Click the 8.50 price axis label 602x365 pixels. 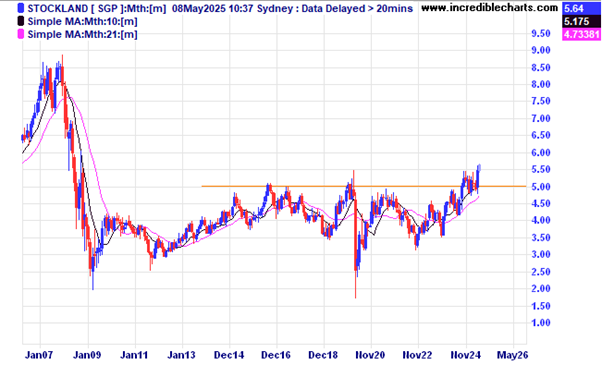(x=541, y=68)
